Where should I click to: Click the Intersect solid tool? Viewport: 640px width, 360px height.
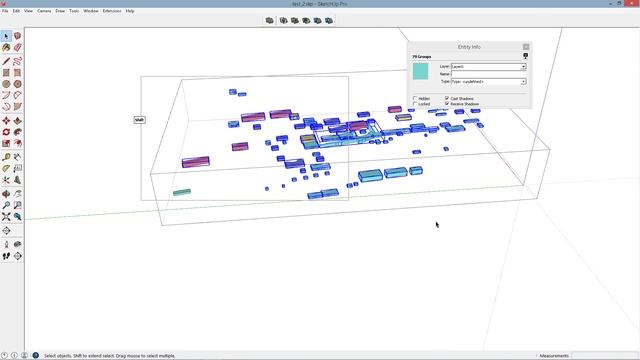point(283,20)
